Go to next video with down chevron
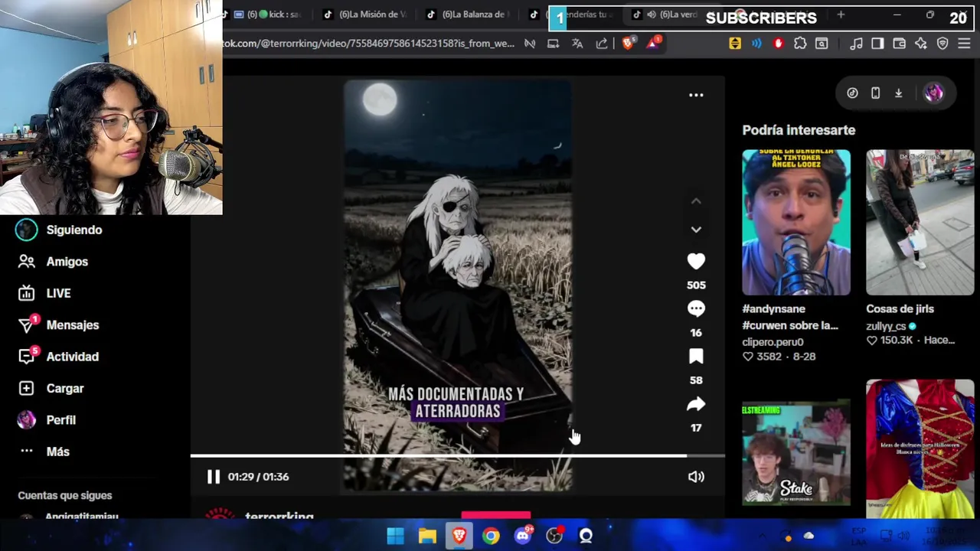The image size is (980, 551). (696, 230)
